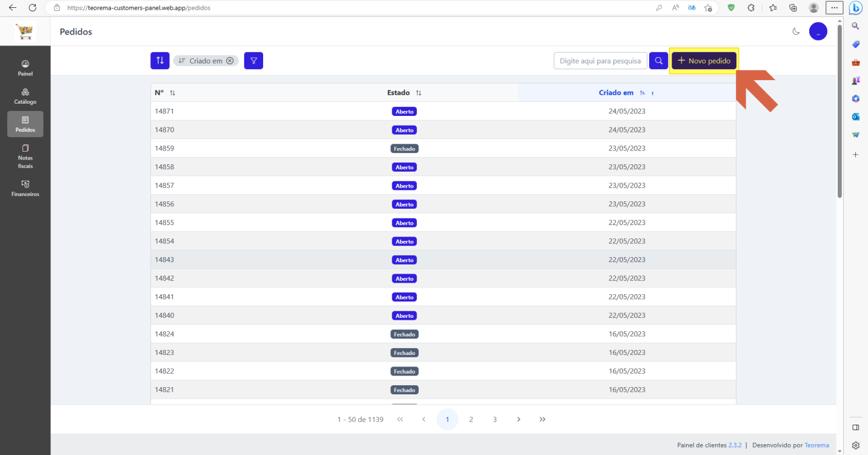Toggle dark mode moon icon
Image resolution: width=868 pixels, height=455 pixels.
tap(796, 32)
